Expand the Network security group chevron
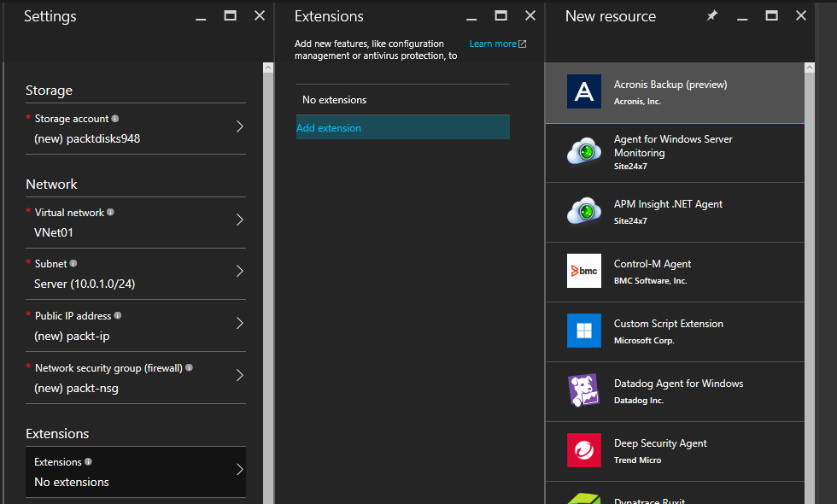Image resolution: width=837 pixels, height=504 pixels. [240, 375]
